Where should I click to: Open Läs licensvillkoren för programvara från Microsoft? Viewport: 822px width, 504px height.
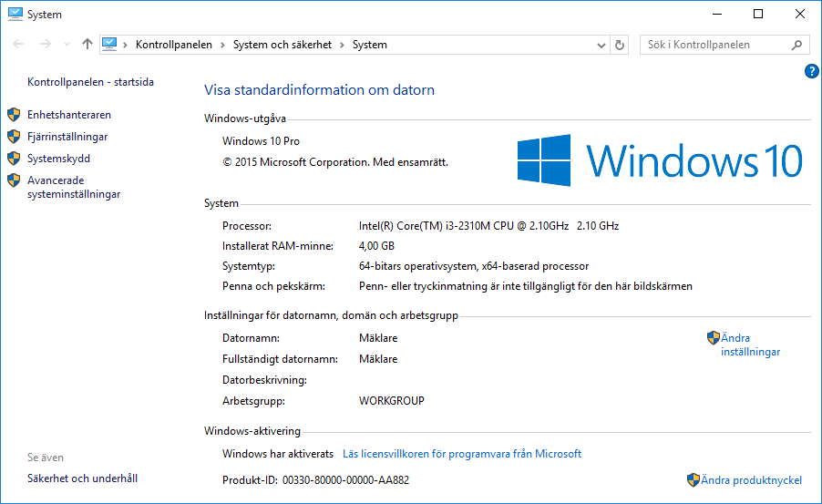click(462, 454)
